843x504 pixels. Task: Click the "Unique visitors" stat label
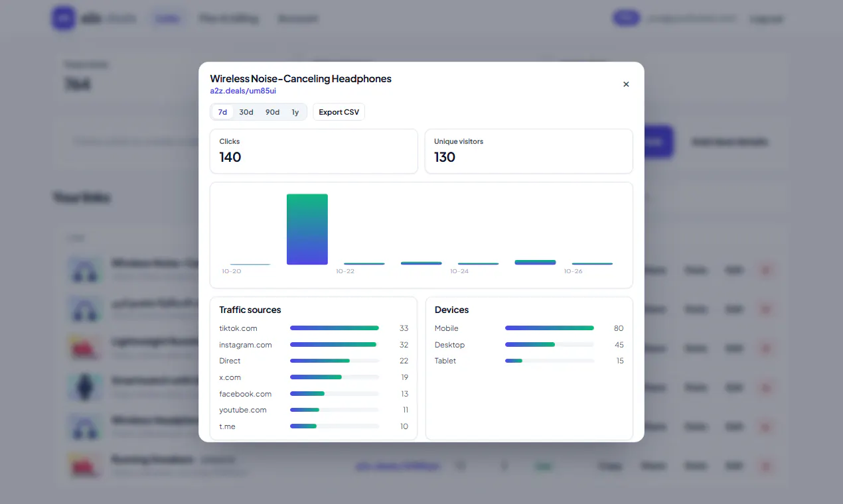(459, 141)
